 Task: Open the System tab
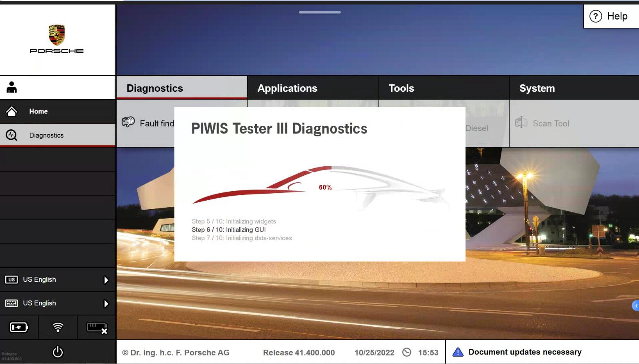pyautogui.click(x=537, y=88)
